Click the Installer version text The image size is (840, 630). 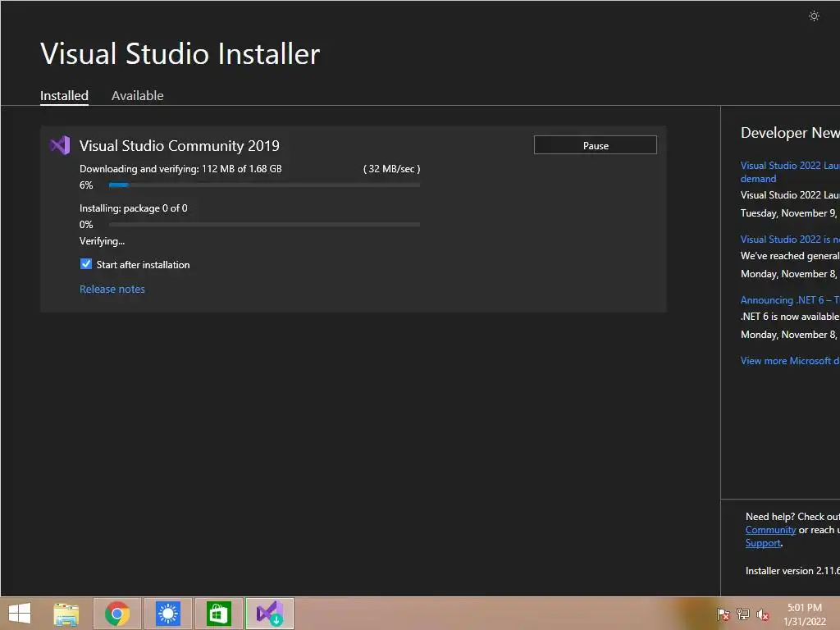[x=792, y=571]
